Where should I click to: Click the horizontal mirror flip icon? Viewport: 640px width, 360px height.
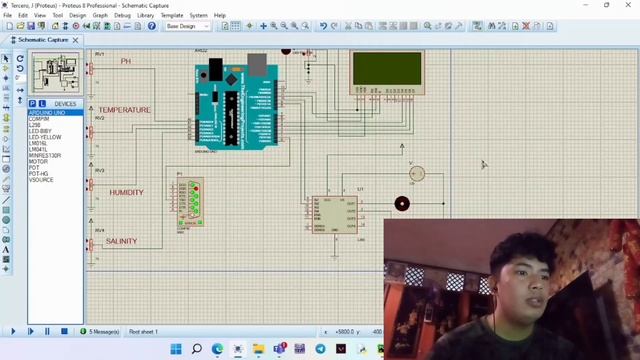point(20,90)
